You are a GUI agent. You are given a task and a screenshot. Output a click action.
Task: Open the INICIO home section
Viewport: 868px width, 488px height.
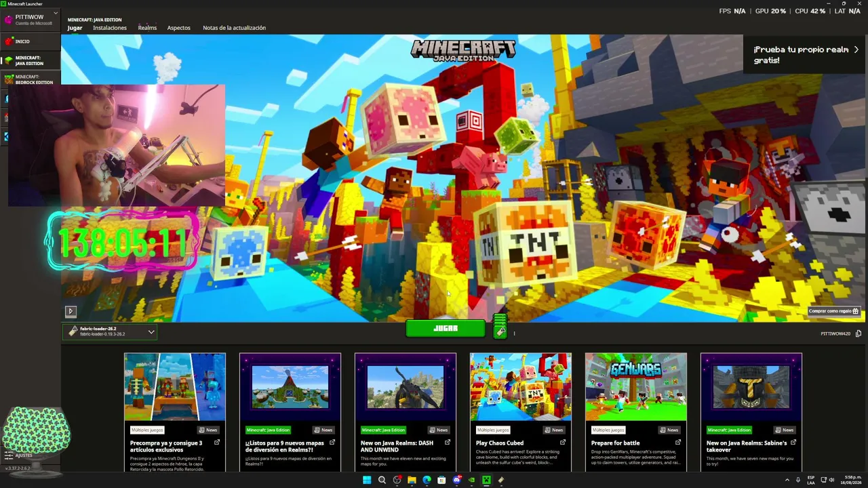point(30,41)
